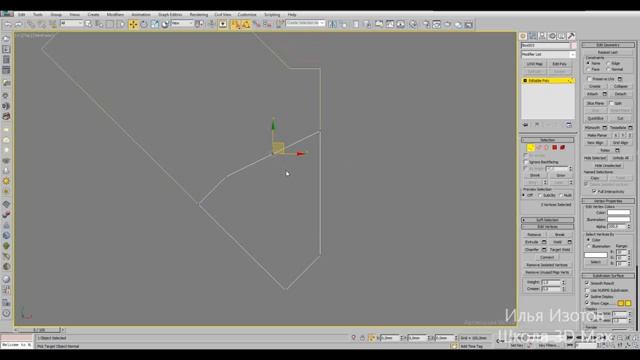Select Border sub-object level icon
The width and height of the screenshot is (640, 360).
pyautogui.click(x=547, y=147)
